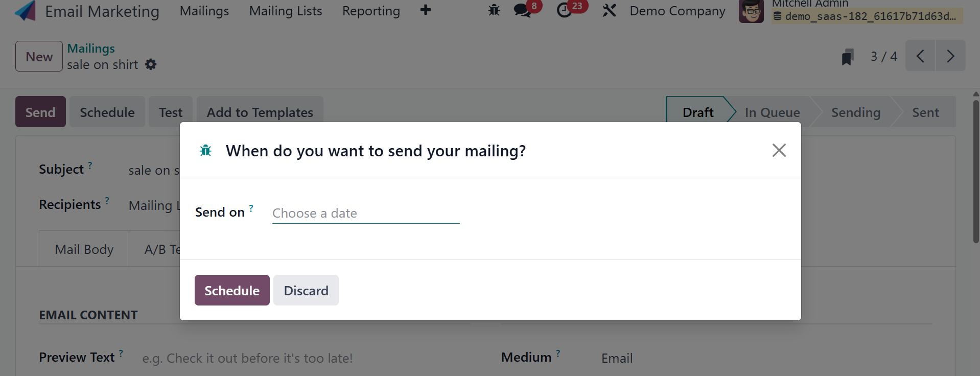The width and height of the screenshot is (980, 376).
Task: Go to next record arrow
Action: (x=950, y=56)
